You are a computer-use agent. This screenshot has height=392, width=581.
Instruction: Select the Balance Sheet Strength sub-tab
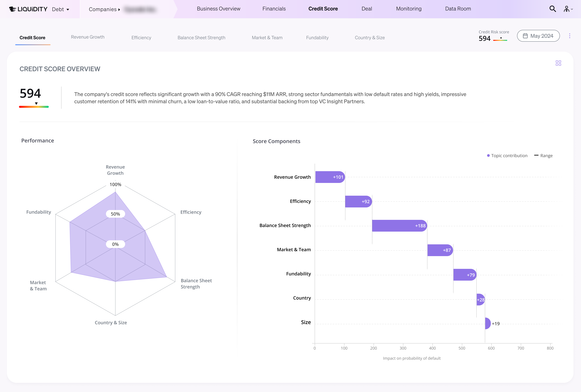point(201,38)
